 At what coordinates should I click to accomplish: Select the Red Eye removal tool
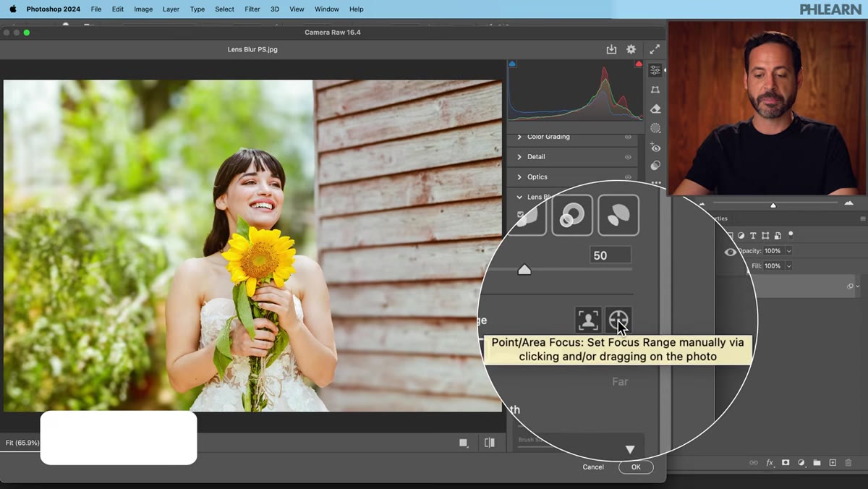[x=655, y=148]
